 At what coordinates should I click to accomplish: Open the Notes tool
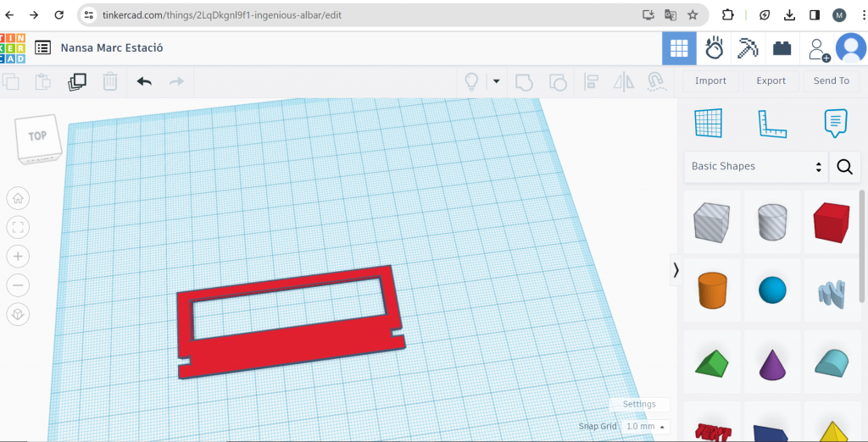835,124
